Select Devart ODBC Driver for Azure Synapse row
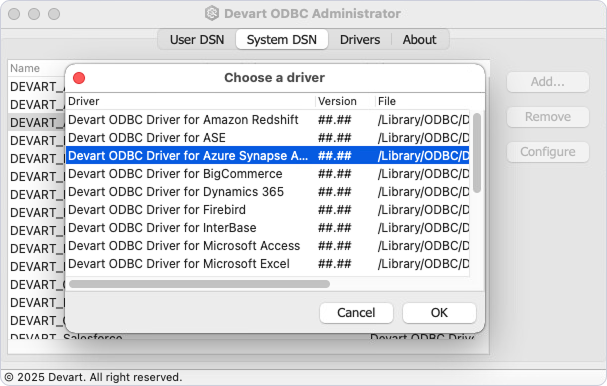 [x=267, y=156]
